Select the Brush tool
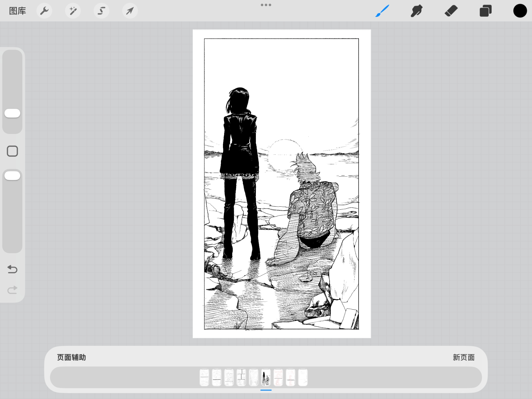 click(382, 11)
